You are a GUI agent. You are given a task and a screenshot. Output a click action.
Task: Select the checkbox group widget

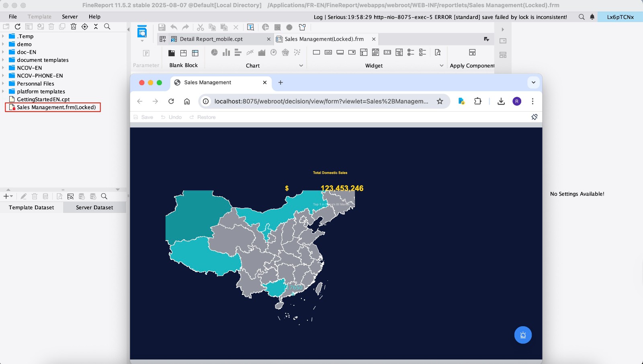[x=422, y=53]
